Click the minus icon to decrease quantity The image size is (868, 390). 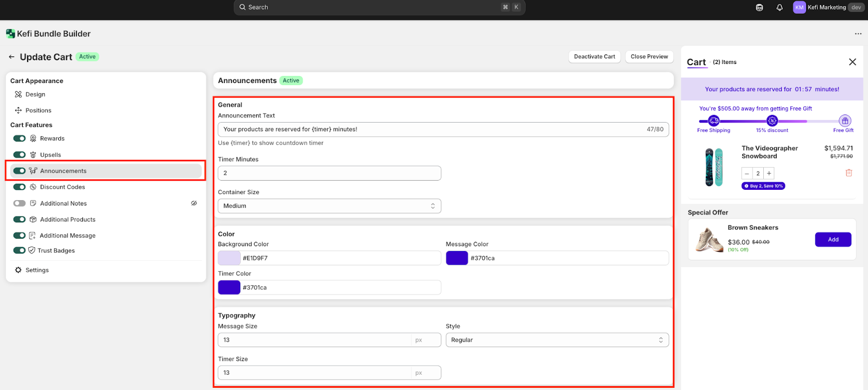click(747, 174)
